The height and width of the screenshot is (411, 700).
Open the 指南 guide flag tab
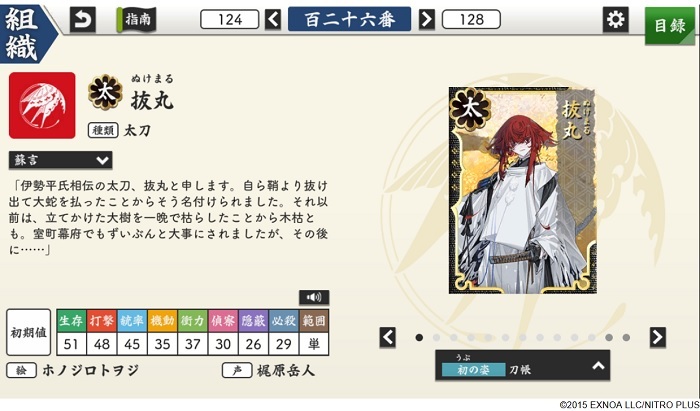137,20
